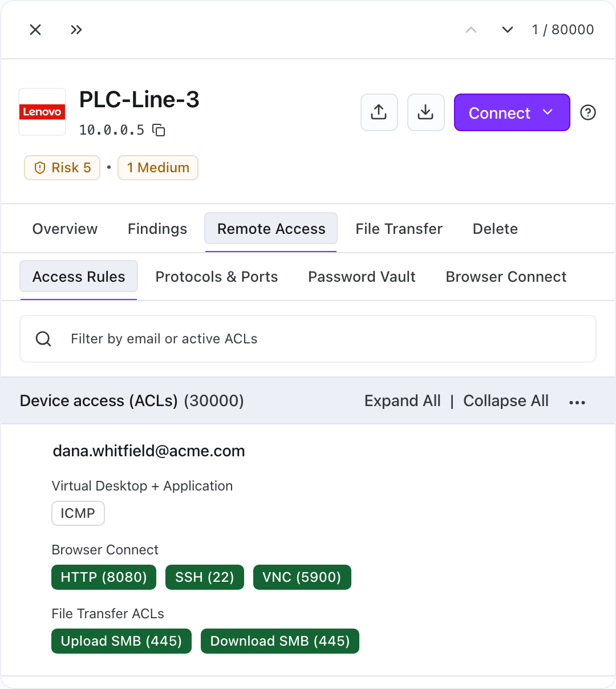616x689 pixels.
Task: Click the VNC (5900) tag
Action: click(302, 577)
